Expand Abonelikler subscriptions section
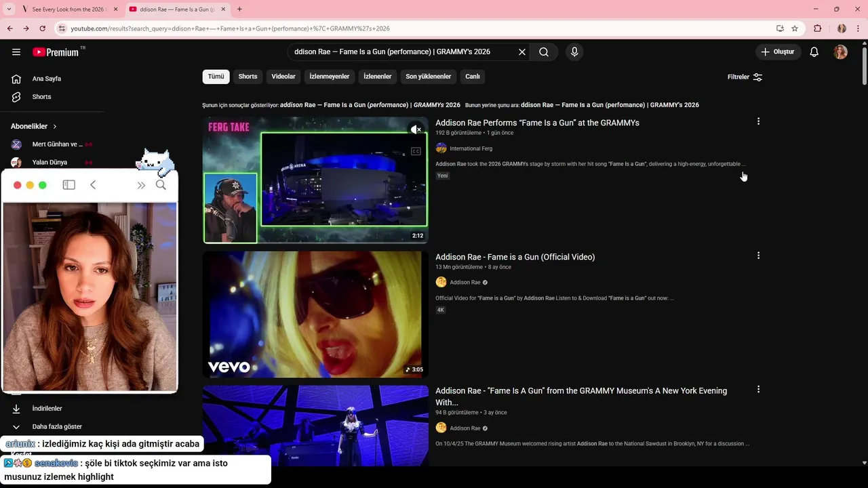The width and height of the screenshot is (868, 488). coord(34,126)
